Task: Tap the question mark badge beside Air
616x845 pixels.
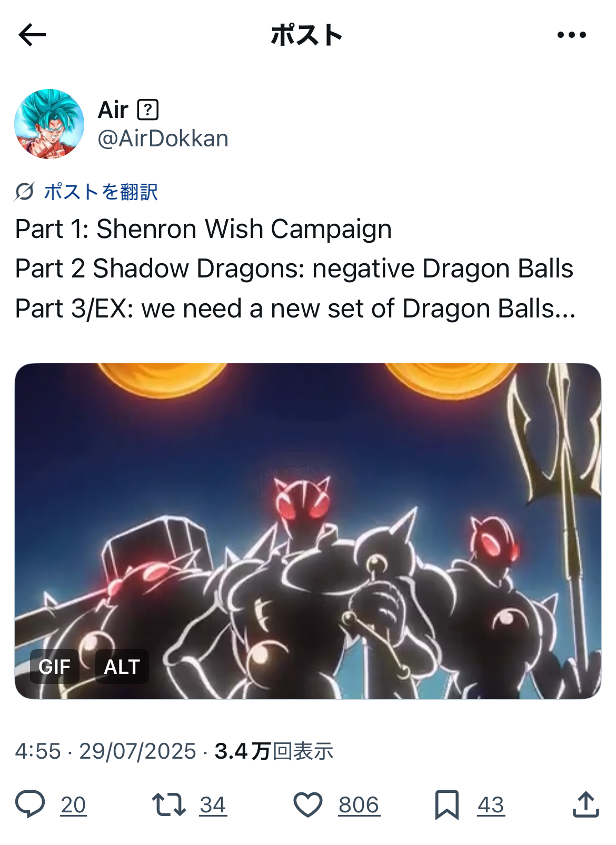Action: [148, 110]
